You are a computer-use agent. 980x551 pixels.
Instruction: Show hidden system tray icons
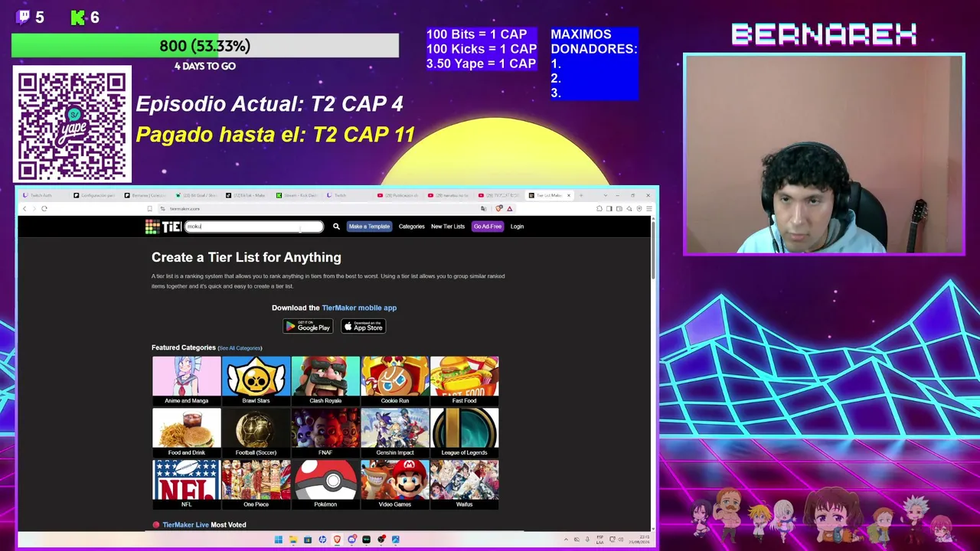(x=566, y=540)
